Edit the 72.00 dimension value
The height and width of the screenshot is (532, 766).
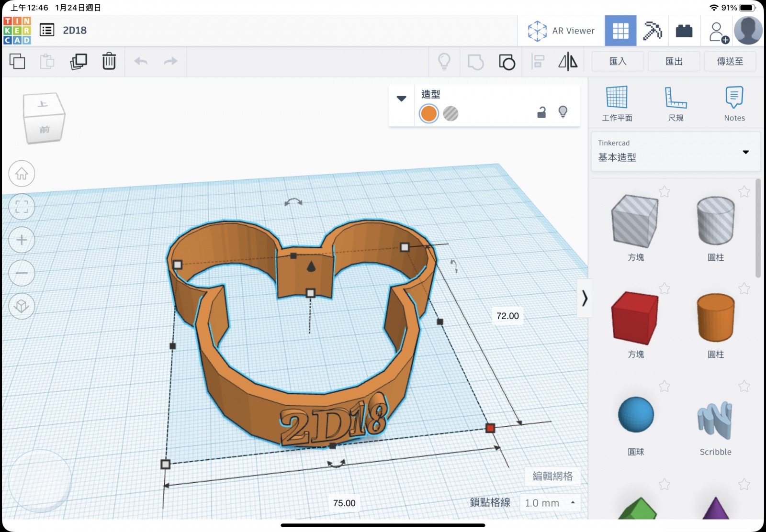coord(507,316)
